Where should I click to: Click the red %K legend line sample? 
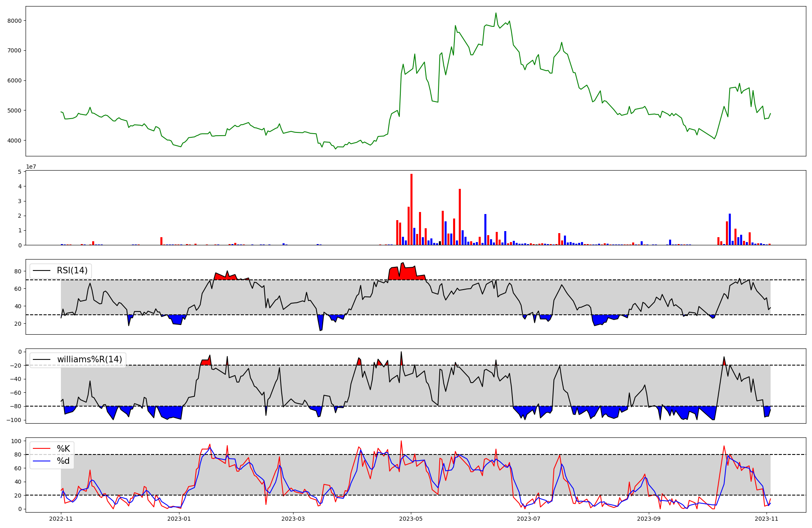pyautogui.click(x=42, y=449)
